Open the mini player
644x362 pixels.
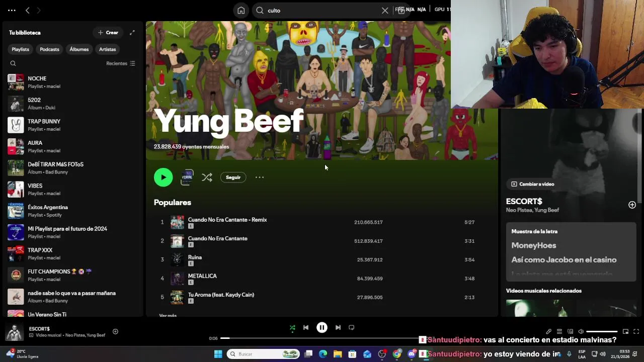[x=625, y=331]
